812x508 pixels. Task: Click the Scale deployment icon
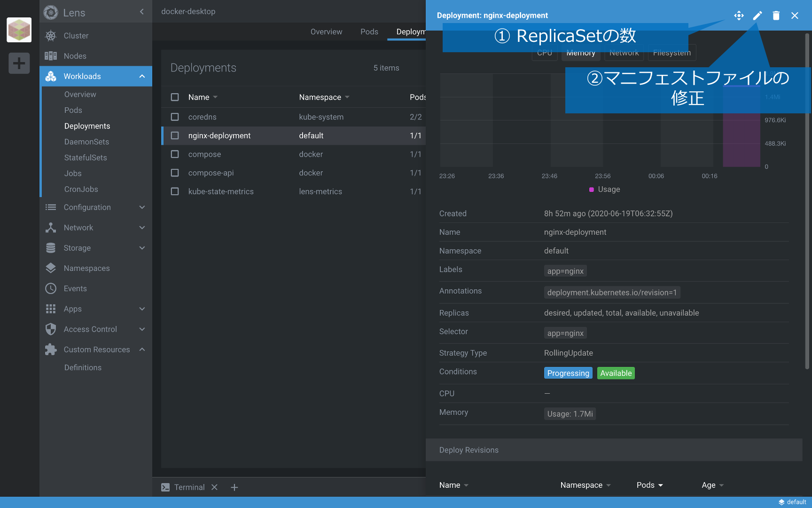point(739,16)
